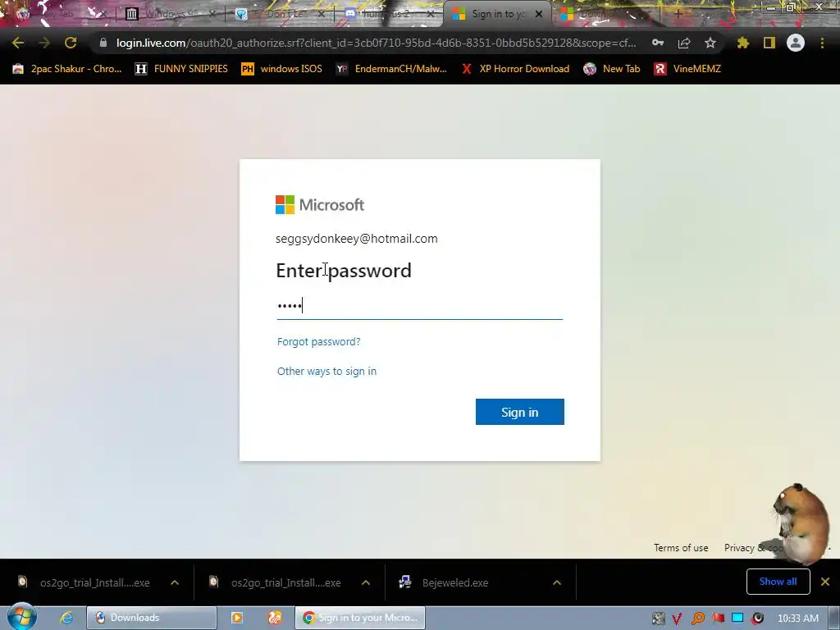Screen dimensions: 840x630
Task: Open the VineMEMZ bookmark
Action: coord(687,69)
